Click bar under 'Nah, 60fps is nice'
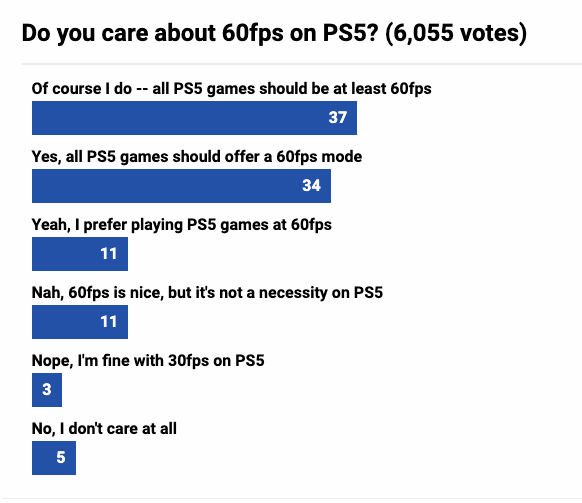 80,322
